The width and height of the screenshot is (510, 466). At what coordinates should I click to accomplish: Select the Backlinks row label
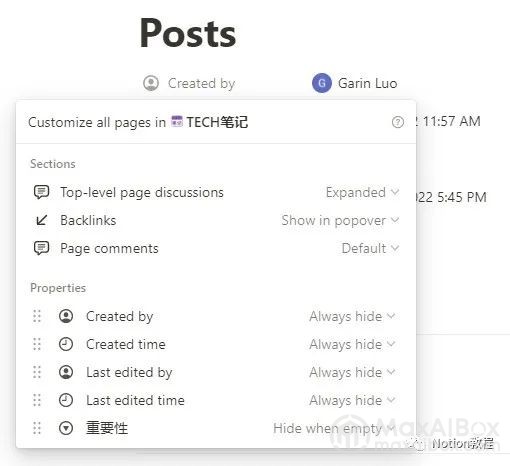[88, 220]
